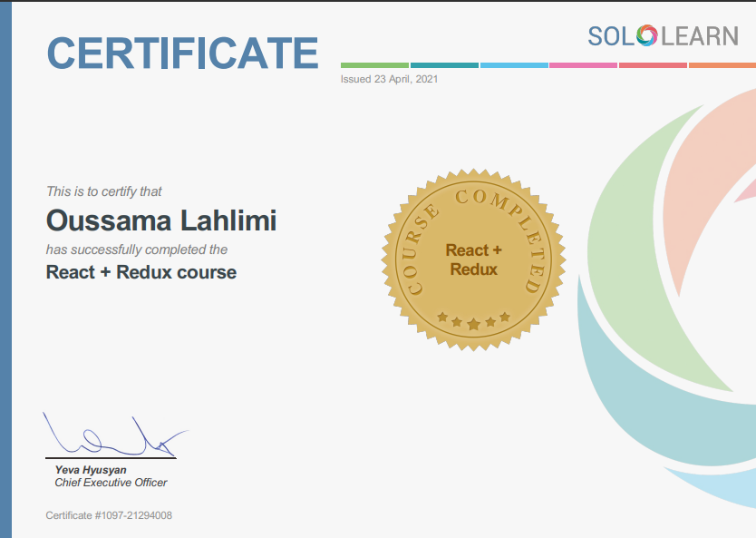Click the React + Redux course title
This screenshot has height=538, width=756.
pos(140,272)
